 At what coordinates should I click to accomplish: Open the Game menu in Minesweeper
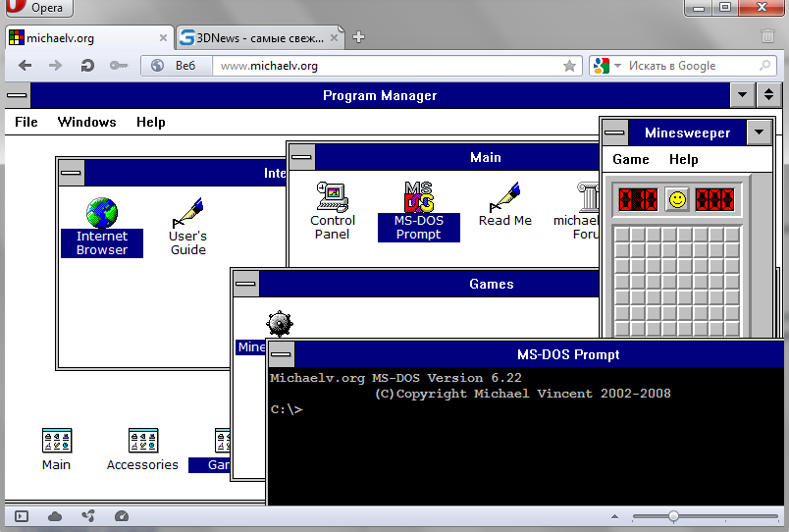631,159
